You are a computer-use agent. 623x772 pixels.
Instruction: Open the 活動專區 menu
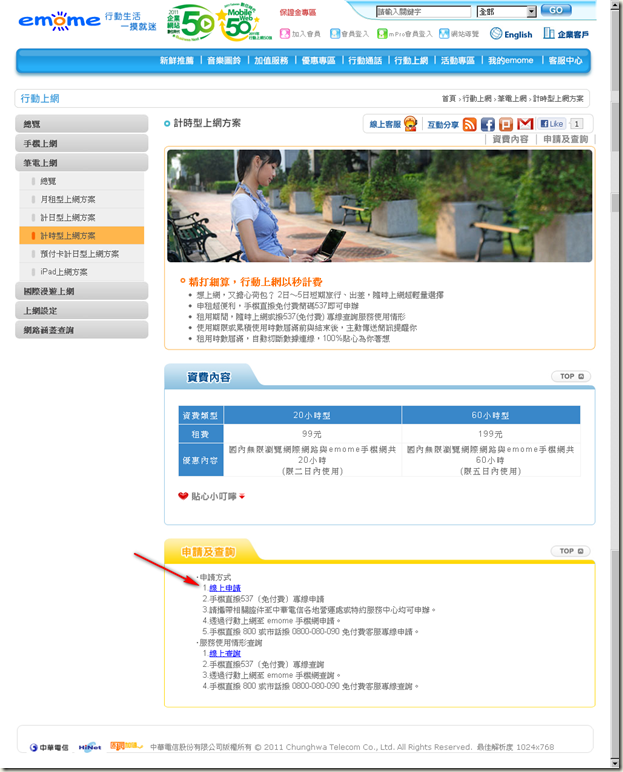pyautogui.click(x=458, y=61)
